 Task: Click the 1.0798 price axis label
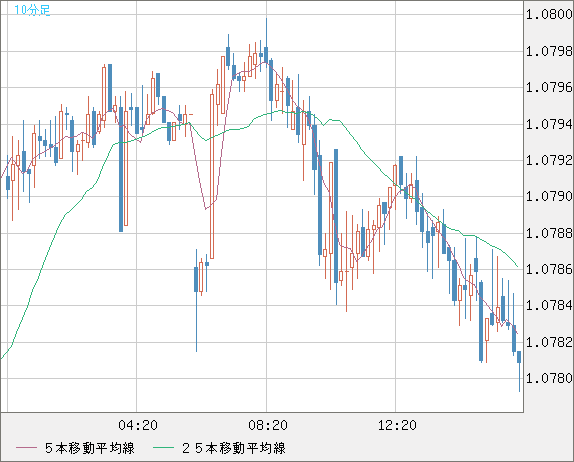click(549, 51)
